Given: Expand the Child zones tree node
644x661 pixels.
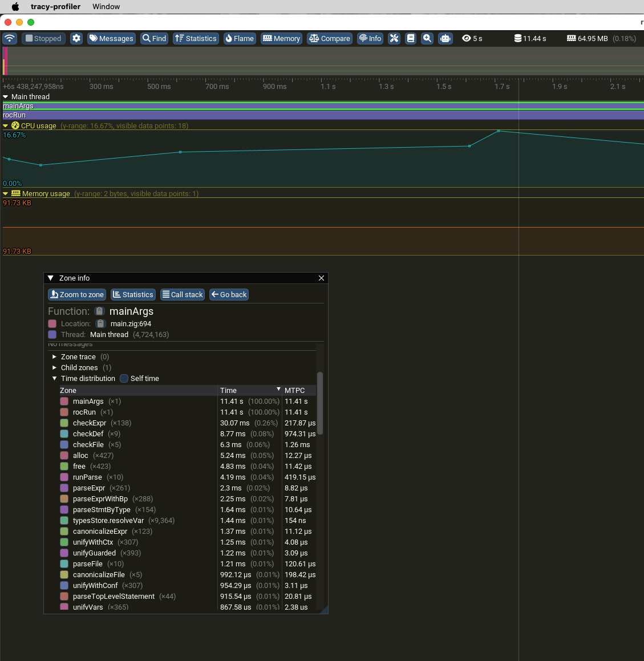Looking at the screenshot, I should click(x=55, y=368).
